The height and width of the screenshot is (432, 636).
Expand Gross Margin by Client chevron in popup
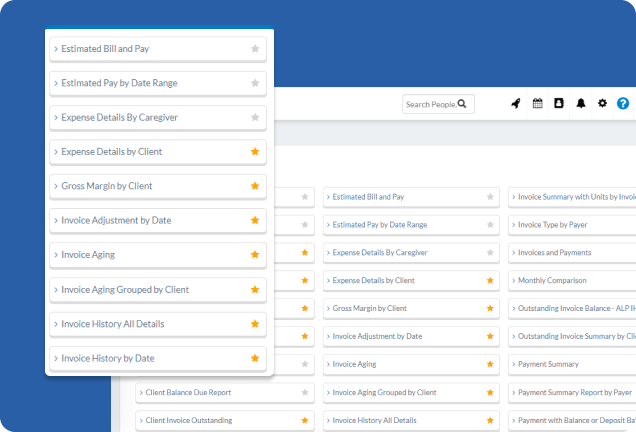pos(56,186)
